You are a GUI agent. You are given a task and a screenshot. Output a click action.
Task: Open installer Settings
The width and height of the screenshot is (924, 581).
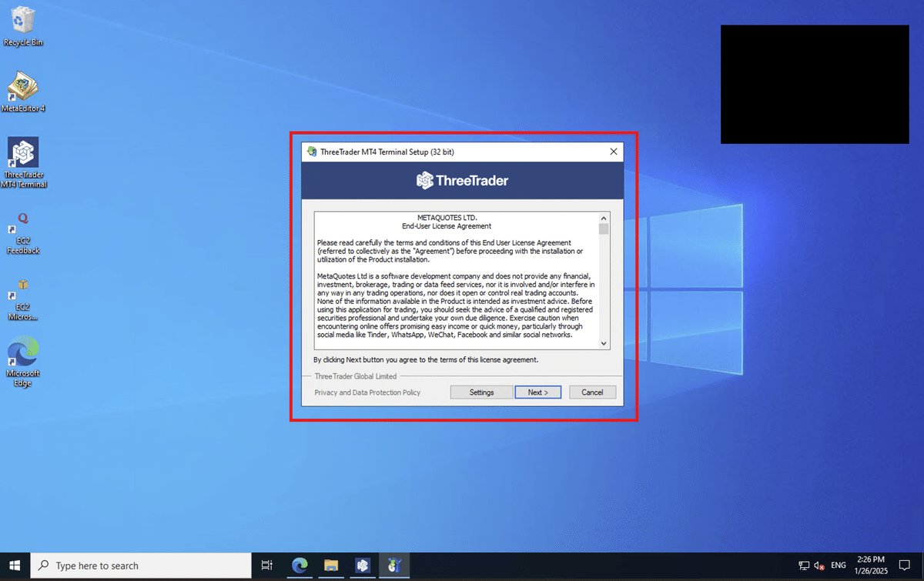tap(481, 392)
